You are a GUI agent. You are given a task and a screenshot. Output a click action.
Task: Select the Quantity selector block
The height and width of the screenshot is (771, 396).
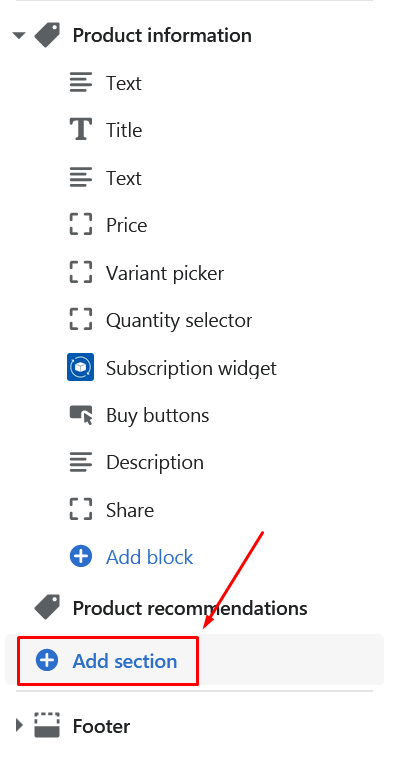click(x=179, y=321)
